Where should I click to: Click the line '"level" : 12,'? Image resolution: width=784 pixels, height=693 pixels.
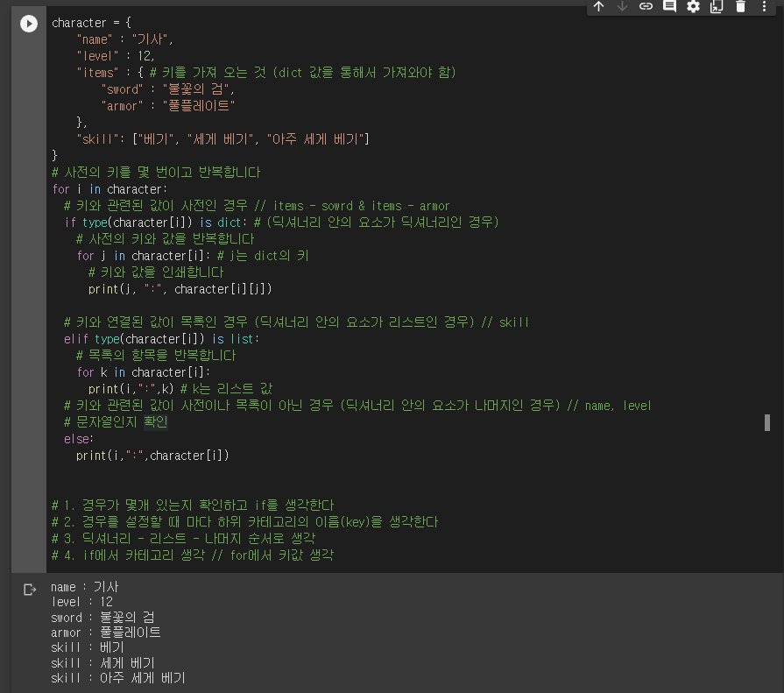click(x=116, y=56)
